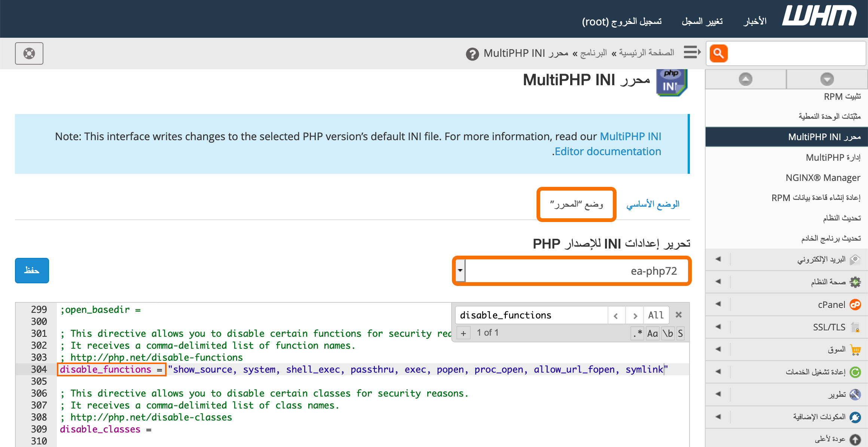Open NGINX® Manager sidebar item
868x447 pixels.
tap(823, 178)
